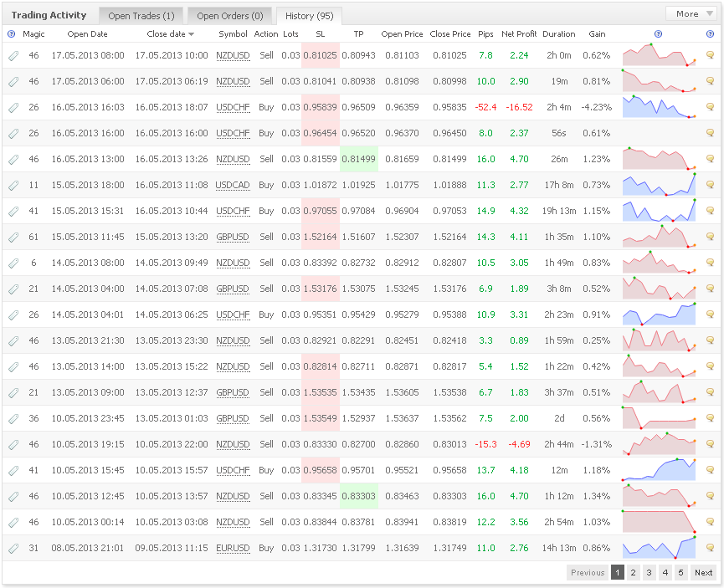Open comment bubble for 13.05.2013 14:00 trade

(710, 366)
